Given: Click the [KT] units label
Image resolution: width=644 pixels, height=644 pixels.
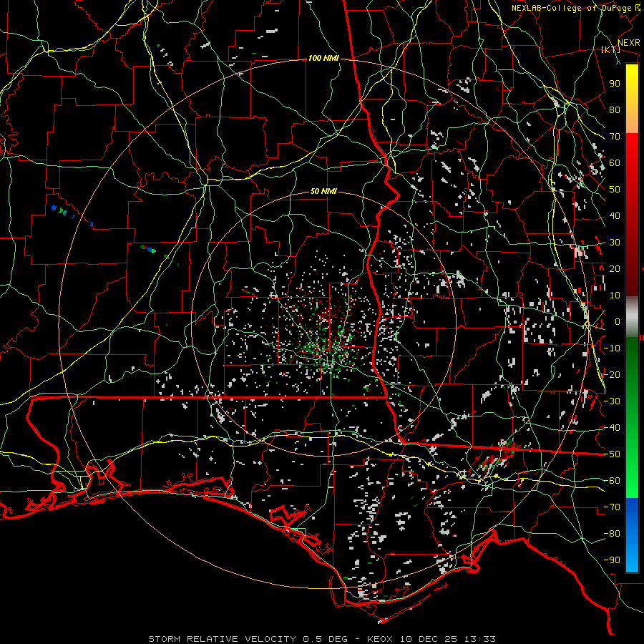Looking at the screenshot, I should point(610,49).
